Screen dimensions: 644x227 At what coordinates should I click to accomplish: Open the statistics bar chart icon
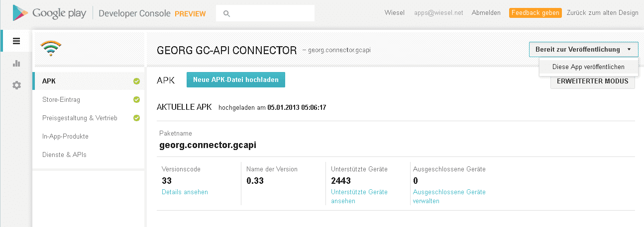pos(16,63)
